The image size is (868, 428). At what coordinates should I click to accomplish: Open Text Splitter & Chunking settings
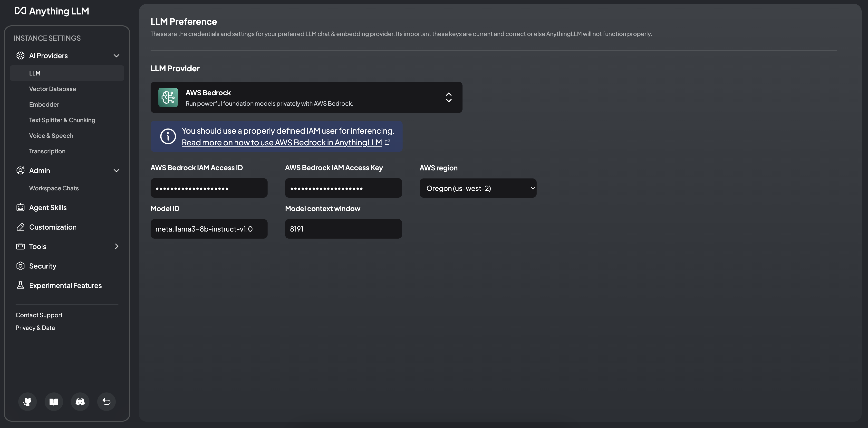[x=62, y=120]
